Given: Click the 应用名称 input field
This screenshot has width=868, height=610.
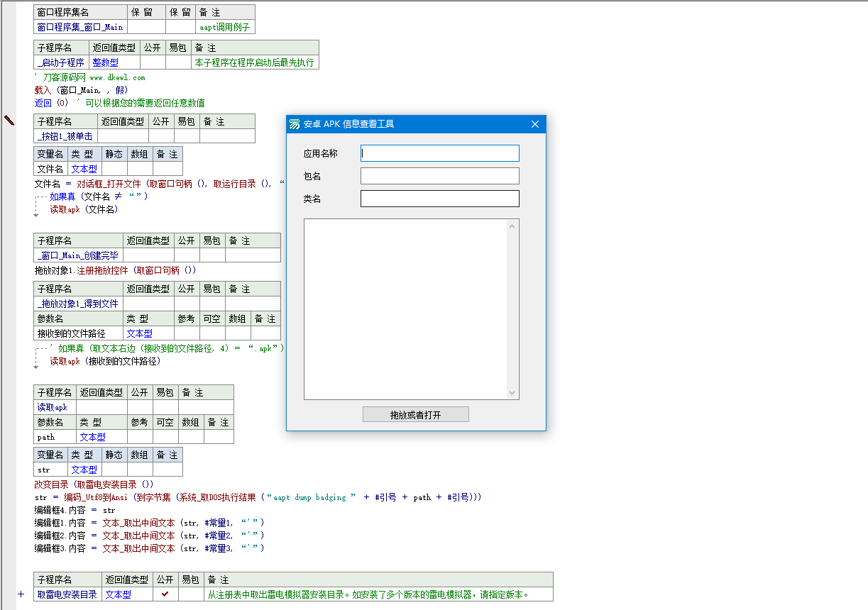Looking at the screenshot, I should pos(439,153).
